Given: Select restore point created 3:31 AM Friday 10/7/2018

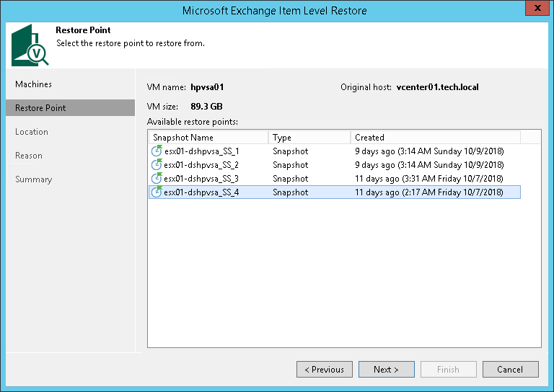Looking at the screenshot, I should tap(429, 179).
